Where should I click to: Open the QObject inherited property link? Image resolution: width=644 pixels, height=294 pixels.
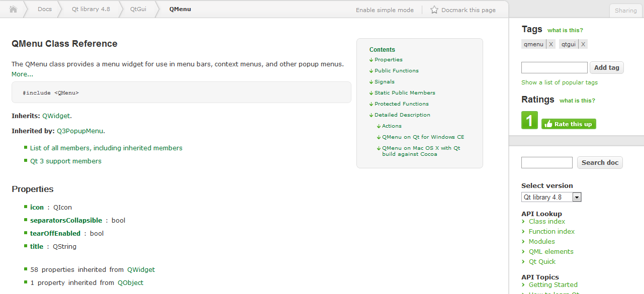click(130, 283)
